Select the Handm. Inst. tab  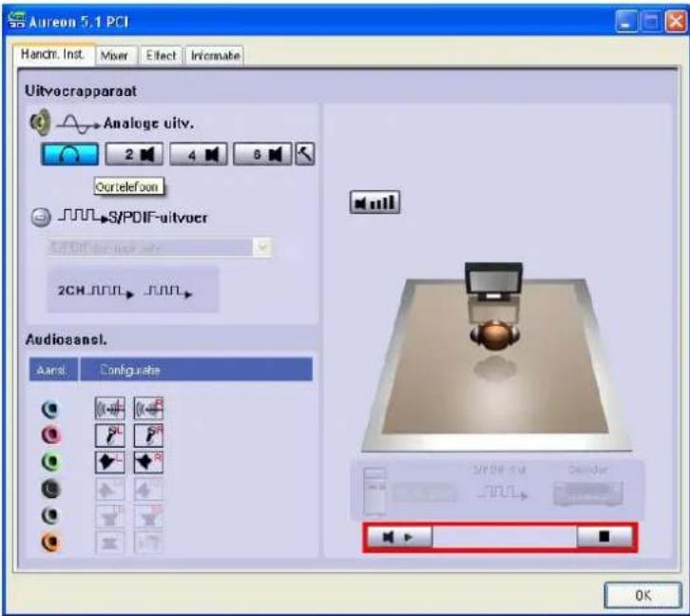tap(53, 54)
